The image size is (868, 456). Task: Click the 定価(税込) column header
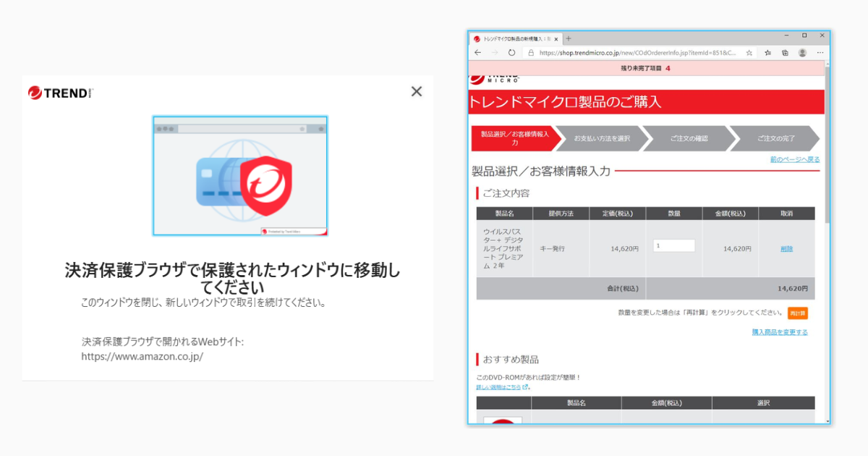[618, 214]
